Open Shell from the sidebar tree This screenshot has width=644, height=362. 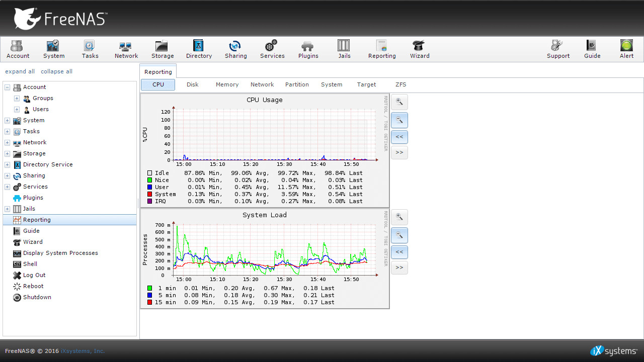click(30, 264)
